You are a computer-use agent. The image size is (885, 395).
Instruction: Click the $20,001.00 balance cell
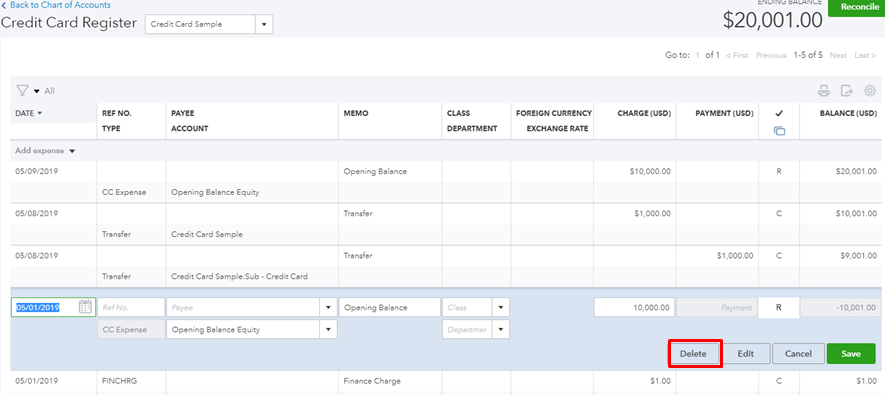point(856,172)
